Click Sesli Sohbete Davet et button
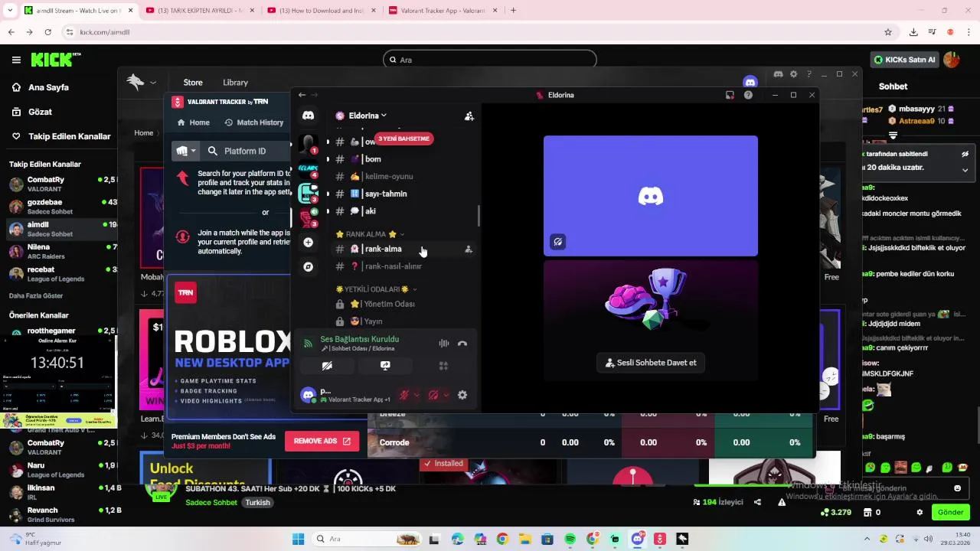Screen dimensions: 980x551 (651, 363)
